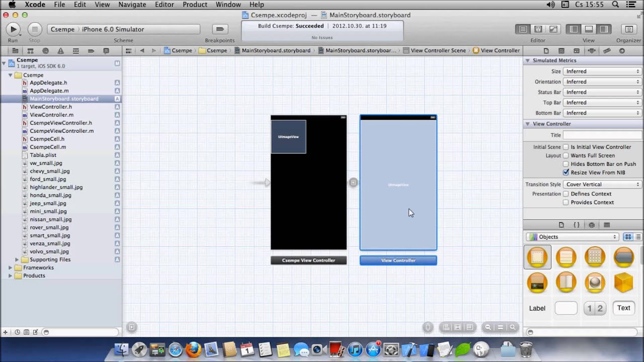
Task: Select the UIImageView in Csempe View Controller
Action: pos(288,137)
